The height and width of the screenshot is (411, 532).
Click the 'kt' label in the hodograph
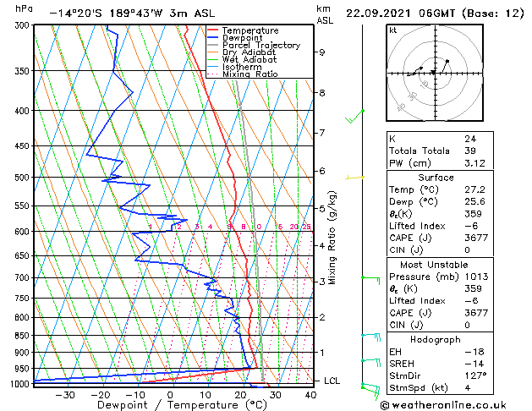(x=392, y=30)
